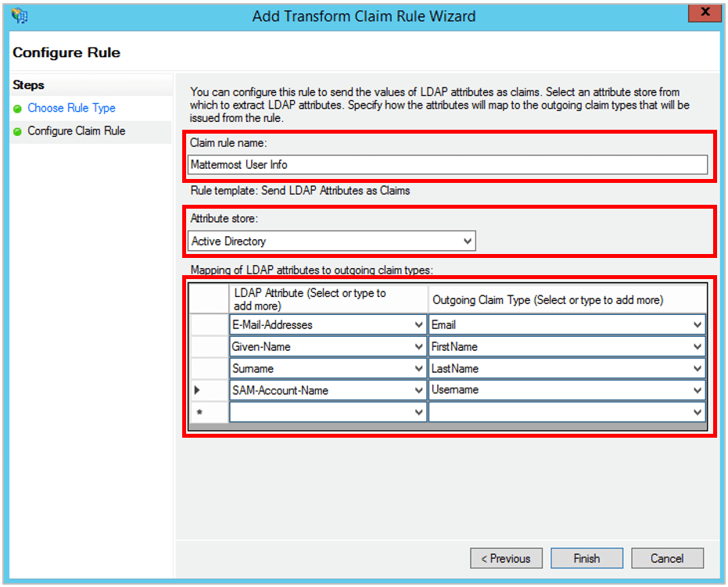Expand the Given-Name LDAP attribute dropdown
Viewport: 728px width, 587px height.
(418, 346)
